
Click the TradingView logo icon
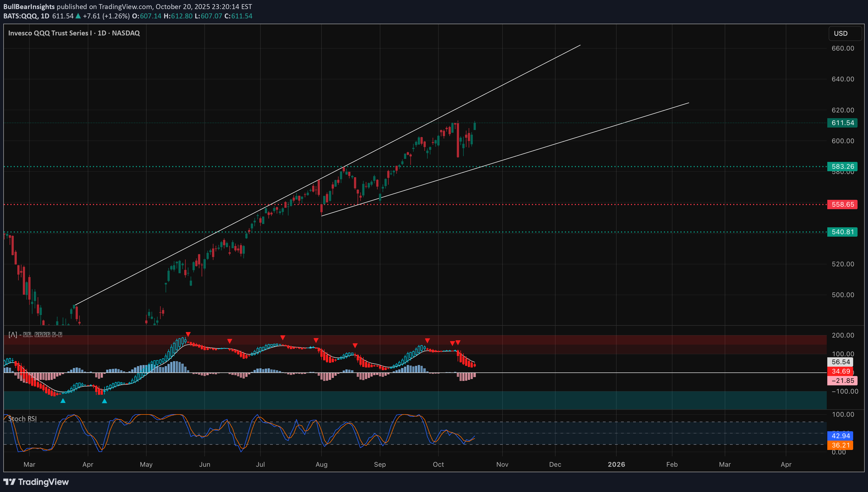pyautogui.click(x=9, y=482)
